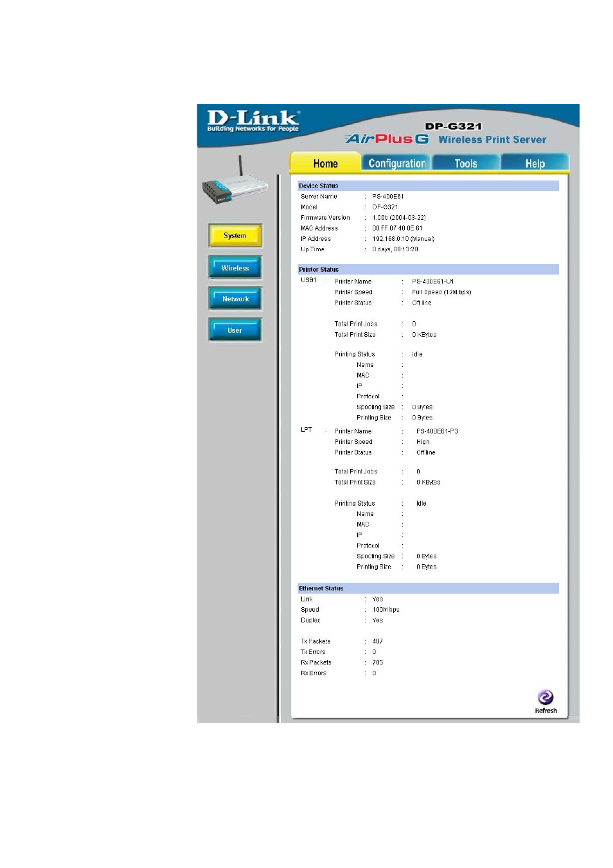The height and width of the screenshot is (868, 613).
Task: Click the firmware version value 1.00b (2004-03-22)
Action: 399,218
